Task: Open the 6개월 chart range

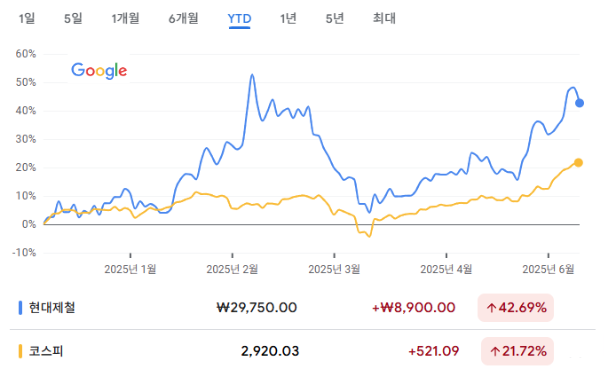Action: click(183, 18)
